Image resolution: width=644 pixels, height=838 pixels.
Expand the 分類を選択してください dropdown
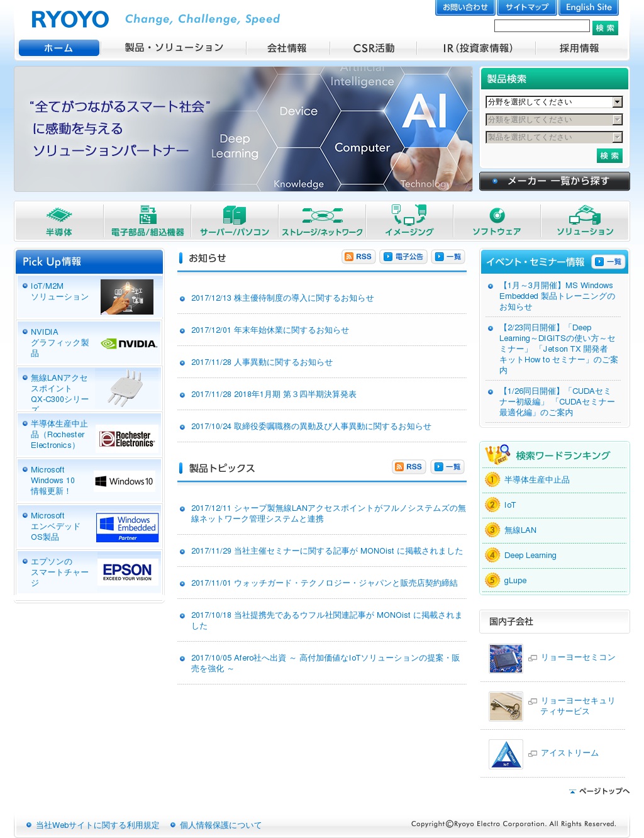(554, 120)
